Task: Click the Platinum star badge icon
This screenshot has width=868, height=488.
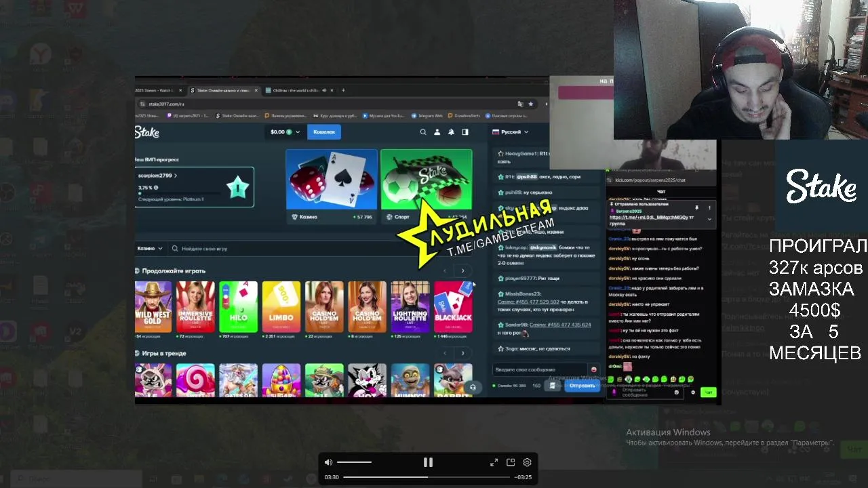Action: (x=238, y=187)
